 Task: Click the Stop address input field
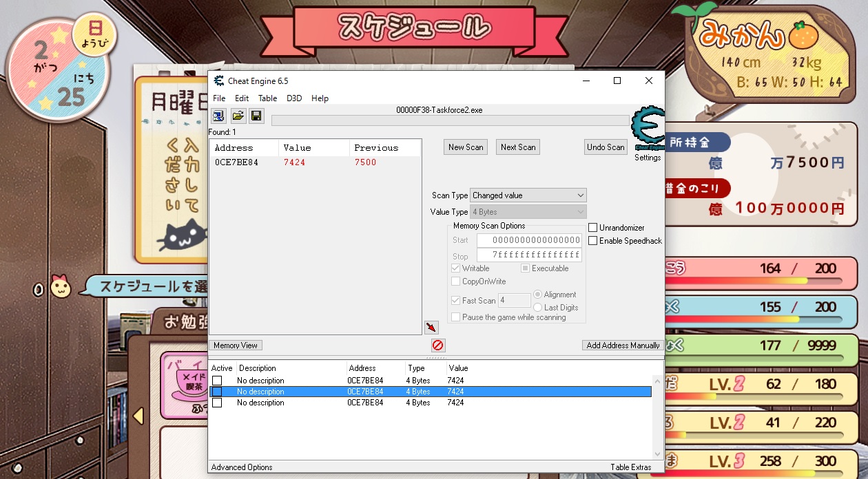click(x=529, y=255)
